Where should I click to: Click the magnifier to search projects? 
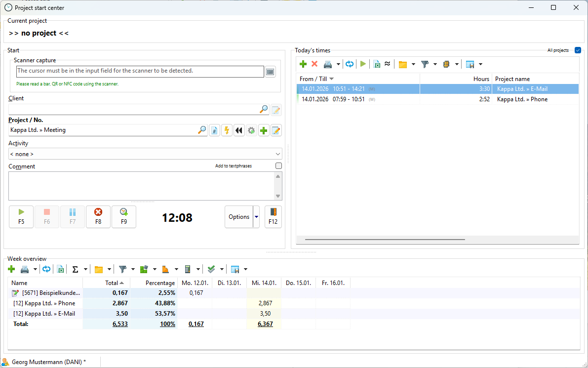202,130
